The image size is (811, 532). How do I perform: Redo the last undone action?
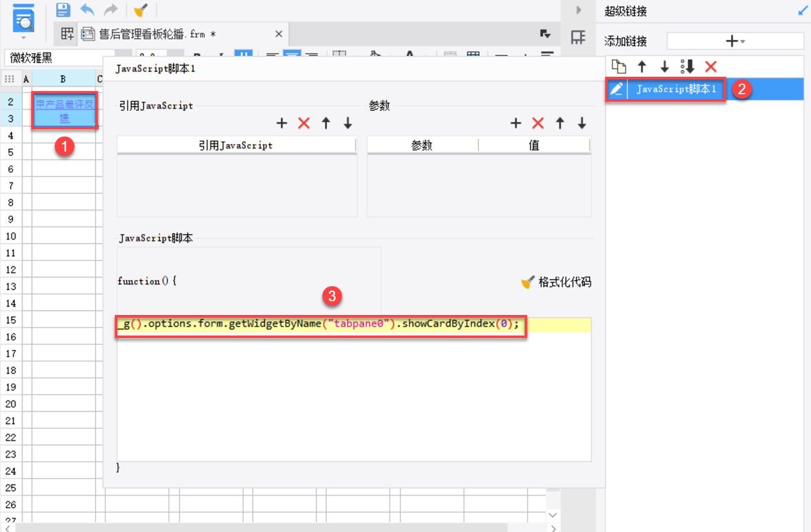(x=110, y=10)
